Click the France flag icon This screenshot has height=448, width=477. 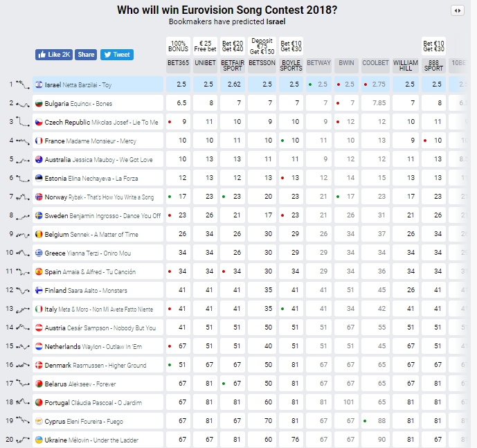39,141
